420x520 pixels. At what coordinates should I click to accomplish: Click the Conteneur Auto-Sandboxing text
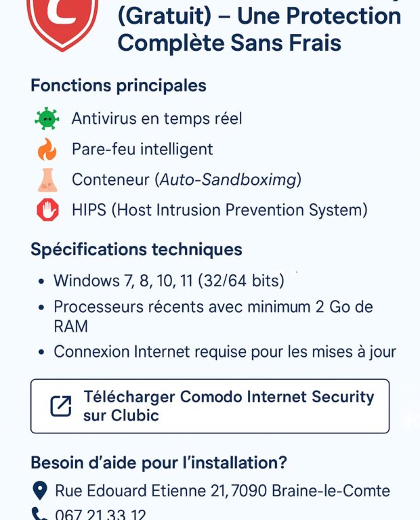186,179
